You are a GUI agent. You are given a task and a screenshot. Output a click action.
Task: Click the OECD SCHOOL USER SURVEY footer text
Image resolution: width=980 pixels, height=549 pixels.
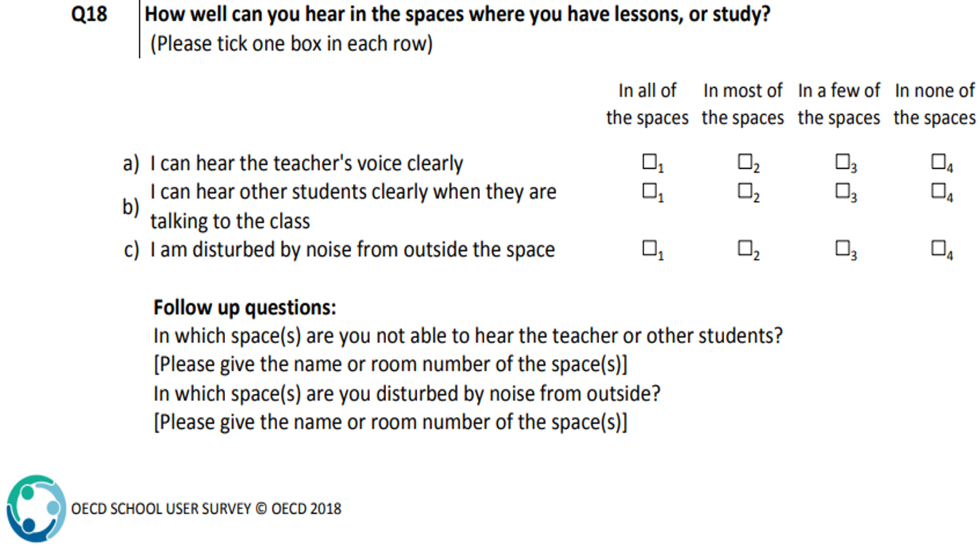click(x=206, y=509)
